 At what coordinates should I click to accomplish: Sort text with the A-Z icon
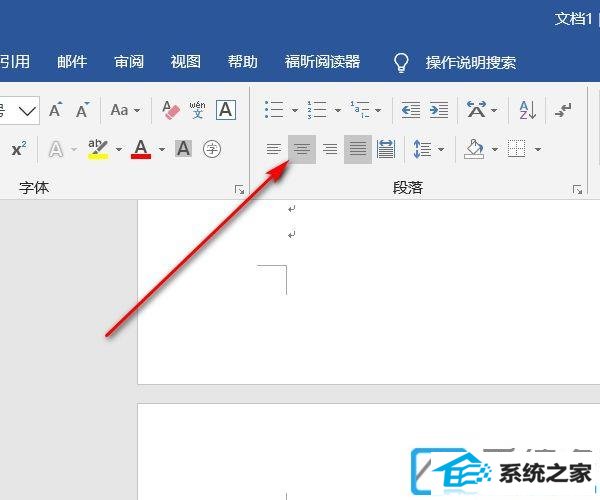(x=527, y=110)
